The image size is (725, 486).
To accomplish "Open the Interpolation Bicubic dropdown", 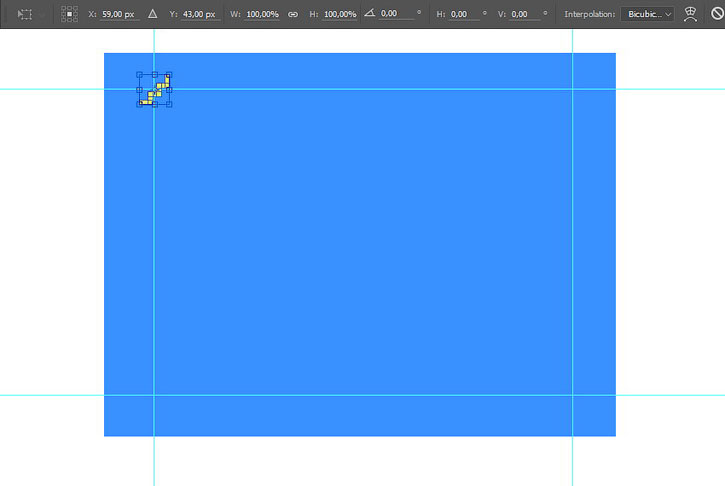I will click(647, 14).
